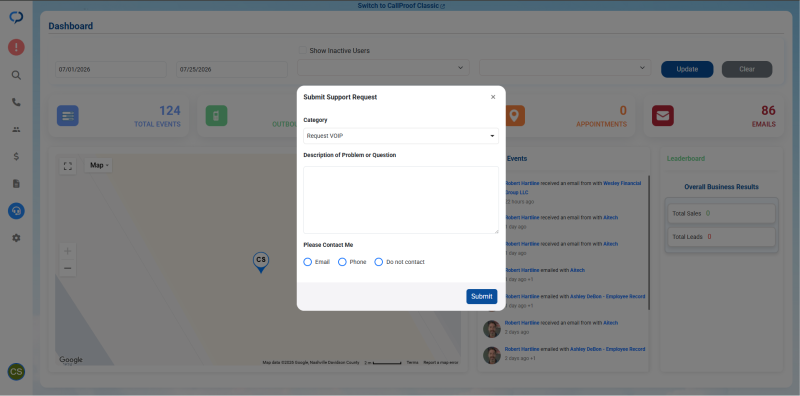Click the 0 Appointments count

pyautogui.click(x=623, y=111)
